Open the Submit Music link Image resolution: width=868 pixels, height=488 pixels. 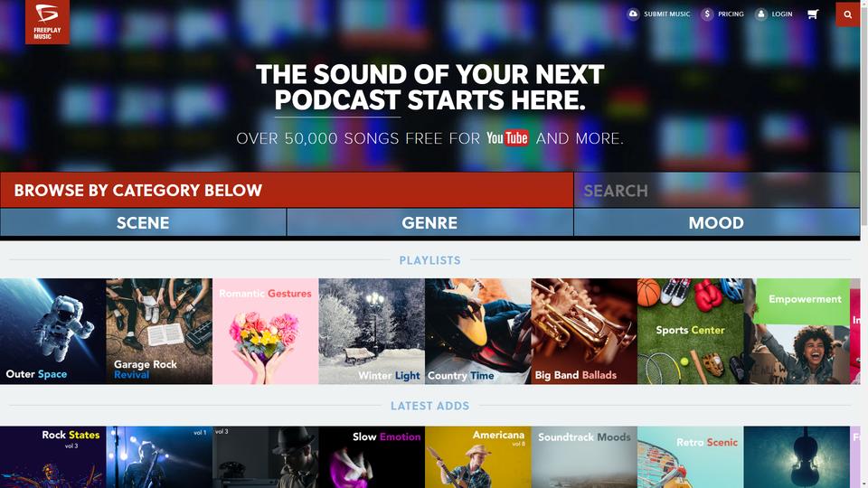point(666,14)
